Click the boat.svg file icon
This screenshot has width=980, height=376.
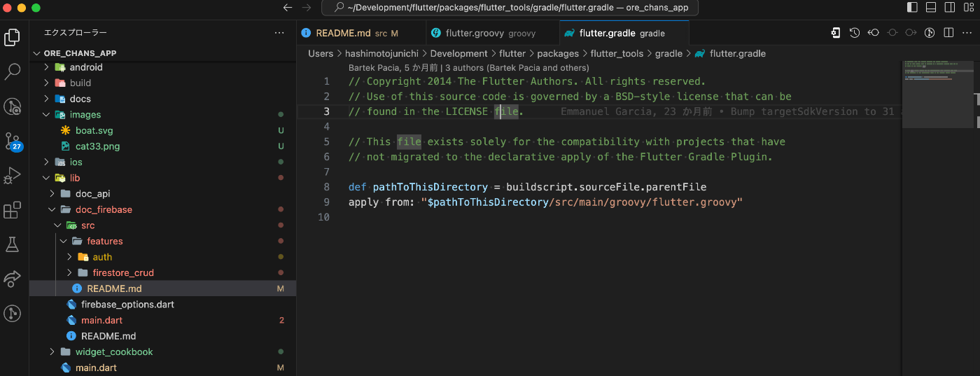click(x=66, y=130)
